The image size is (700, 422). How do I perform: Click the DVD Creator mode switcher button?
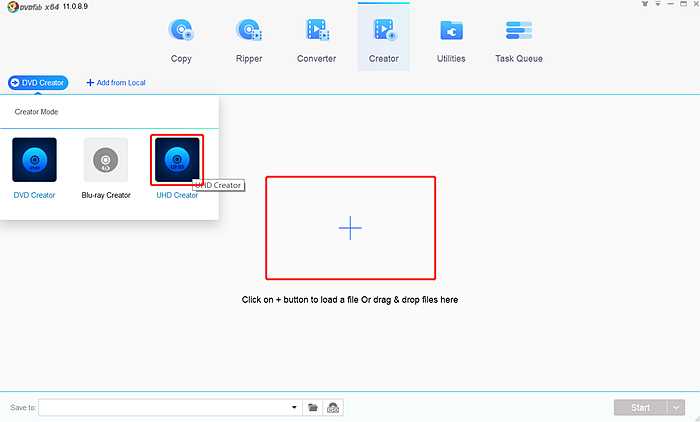tap(38, 83)
